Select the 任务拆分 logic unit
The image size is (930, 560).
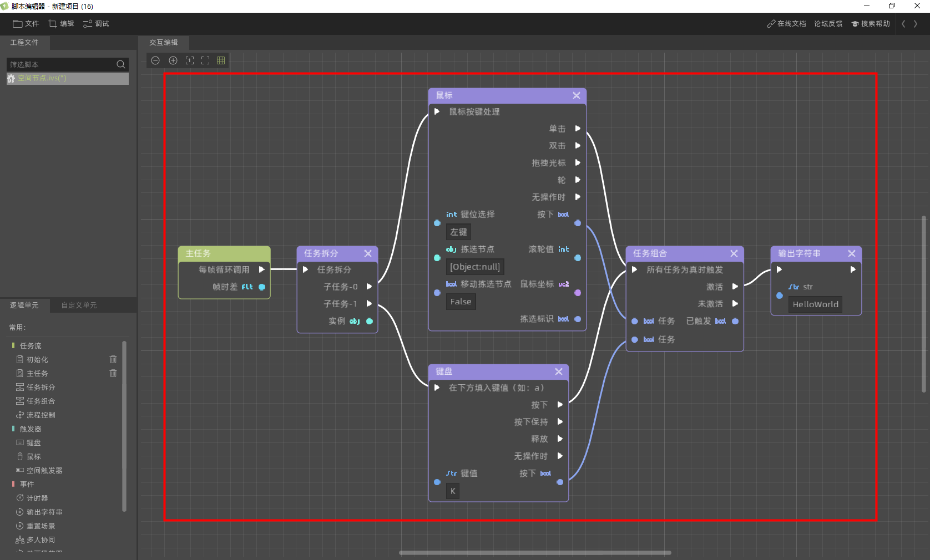point(36,387)
